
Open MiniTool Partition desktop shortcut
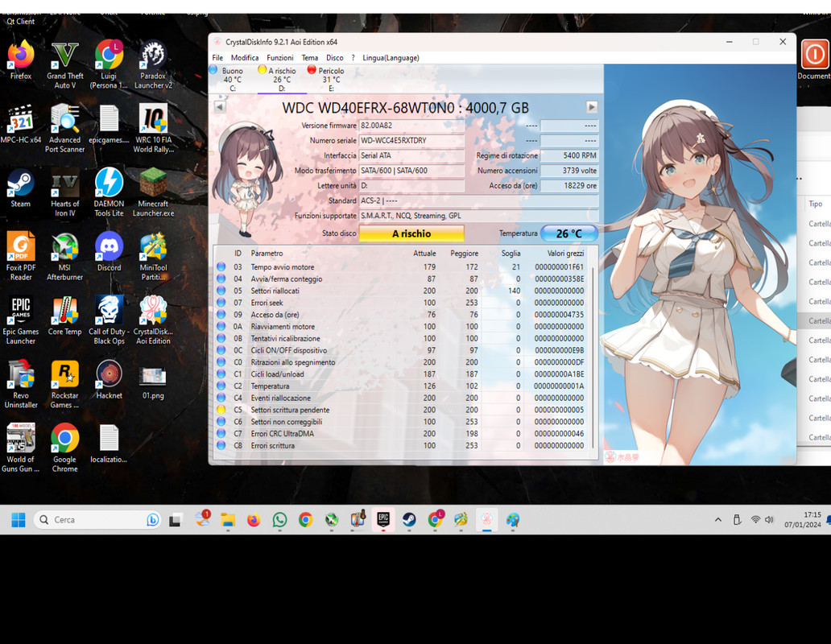pyautogui.click(x=153, y=257)
